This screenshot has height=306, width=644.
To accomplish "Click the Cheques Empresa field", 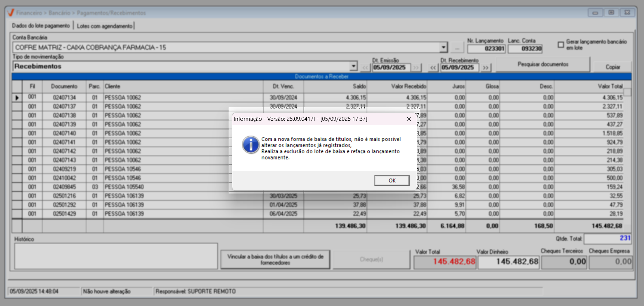I will point(610,262).
